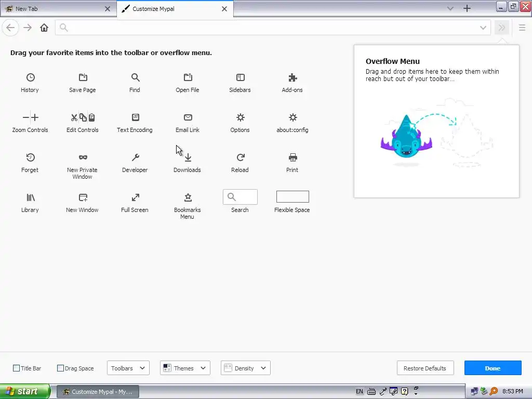532x399 pixels.
Task: Click the back navigation arrow
Action: point(10,28)
